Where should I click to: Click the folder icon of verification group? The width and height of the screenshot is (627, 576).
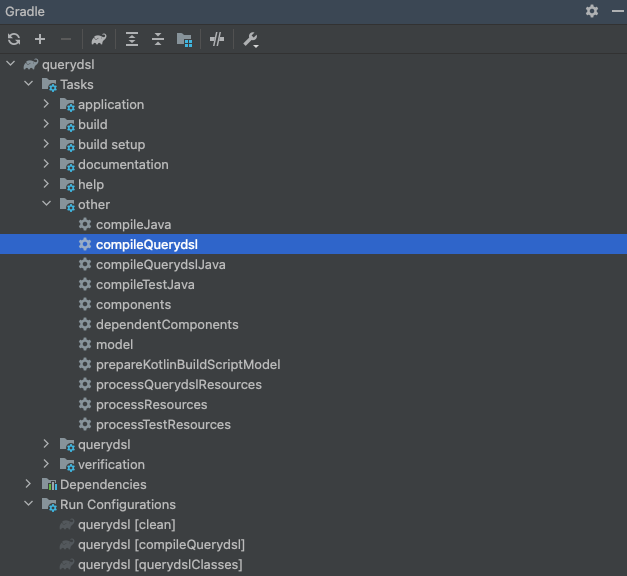pos(67,465)
